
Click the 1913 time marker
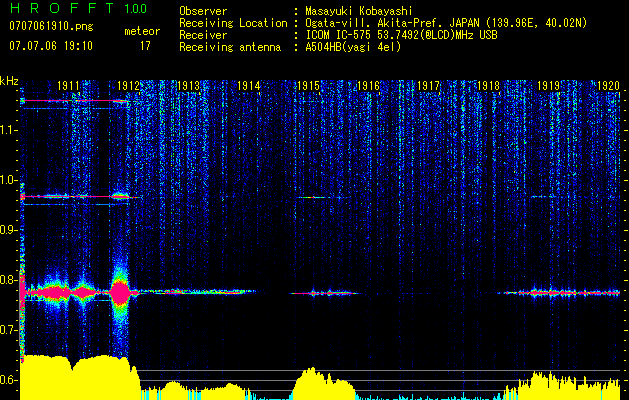188,85
